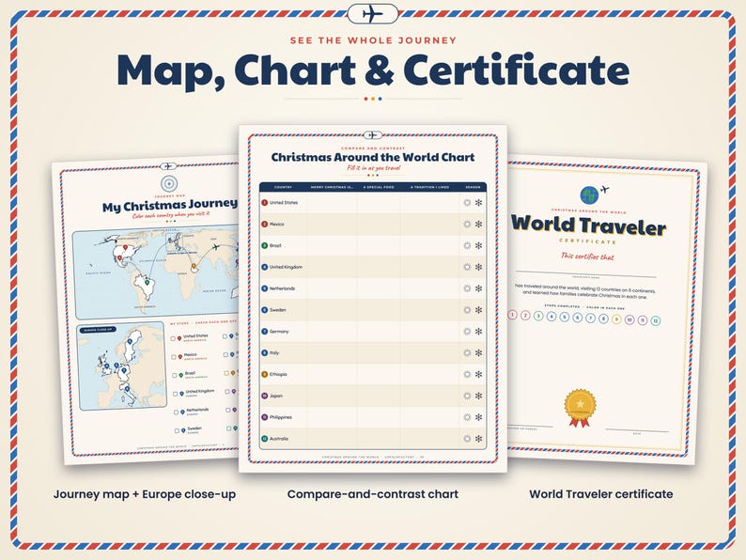Click the traveler's name line on certificate
Viewport: 746px width, 560px height.
coord(586,274)
